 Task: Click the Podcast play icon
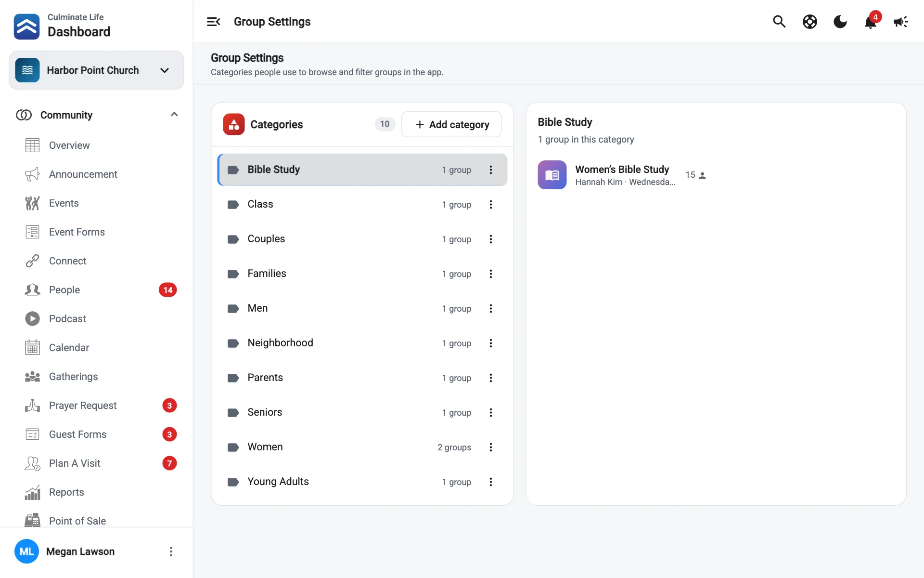(x=32, y=319)
